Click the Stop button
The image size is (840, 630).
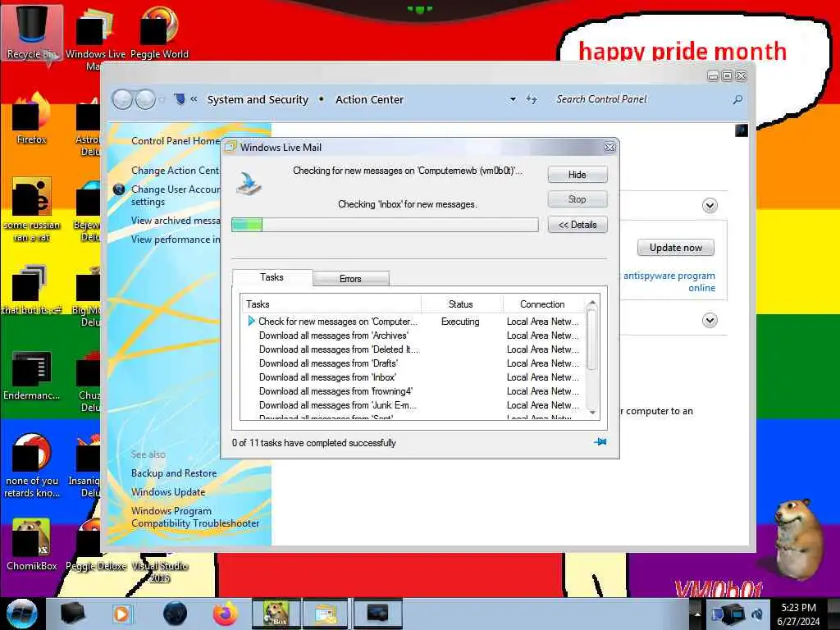[577, 199]
